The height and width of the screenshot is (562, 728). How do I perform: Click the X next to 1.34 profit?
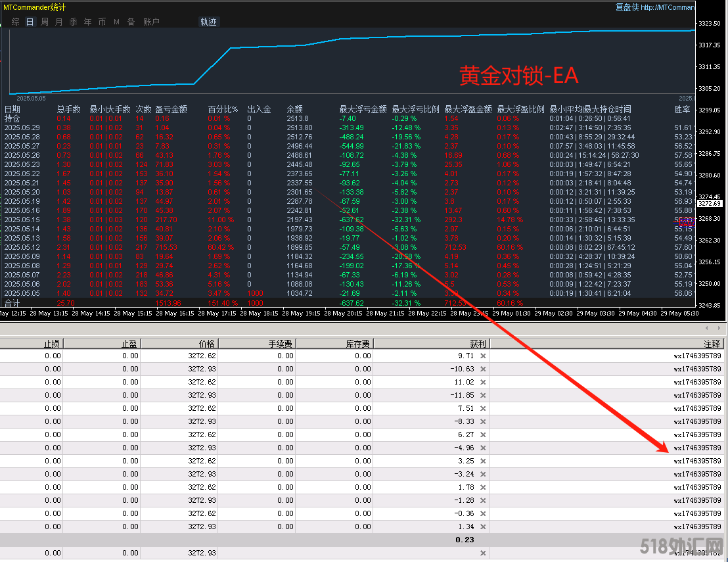coord(483,527)
